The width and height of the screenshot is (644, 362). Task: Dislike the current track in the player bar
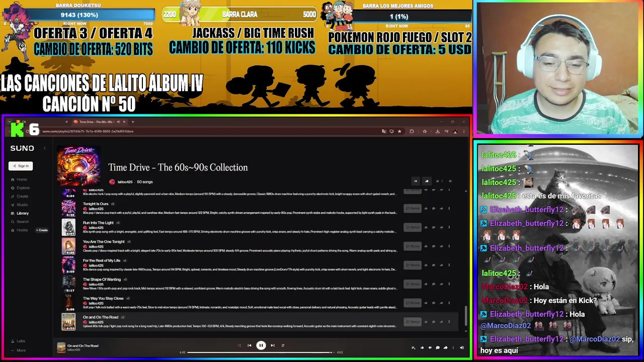pos(430,347)
